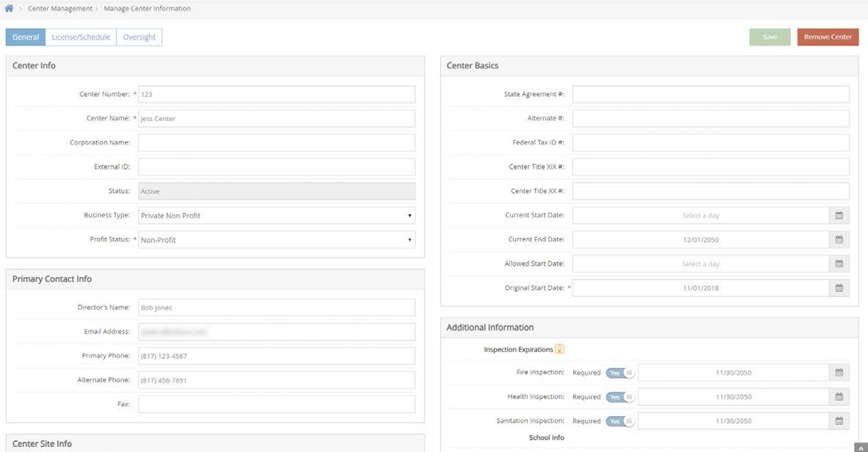Screen dimensions: 868x452
Task: Open the Profit Status dropdown
Action: (277, 240)
